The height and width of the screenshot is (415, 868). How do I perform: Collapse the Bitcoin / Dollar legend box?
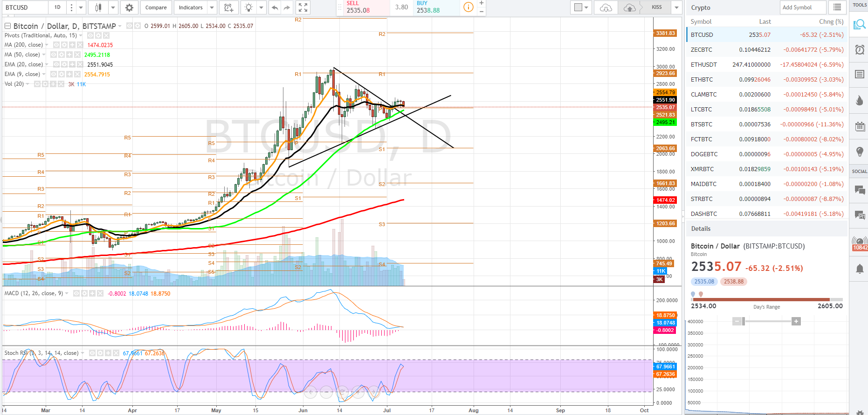pos(7,26)
